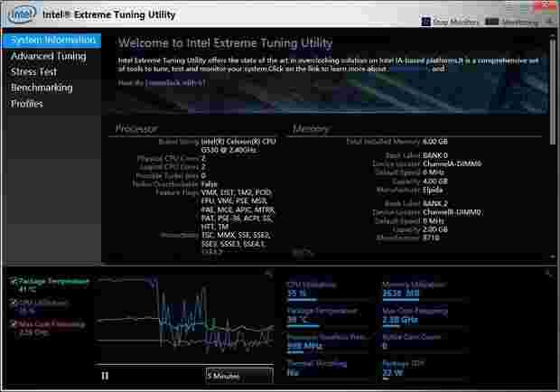Click the 'BANK 0' bank label value
Viewport: 560px width, 392px height.
pos(435,155)
